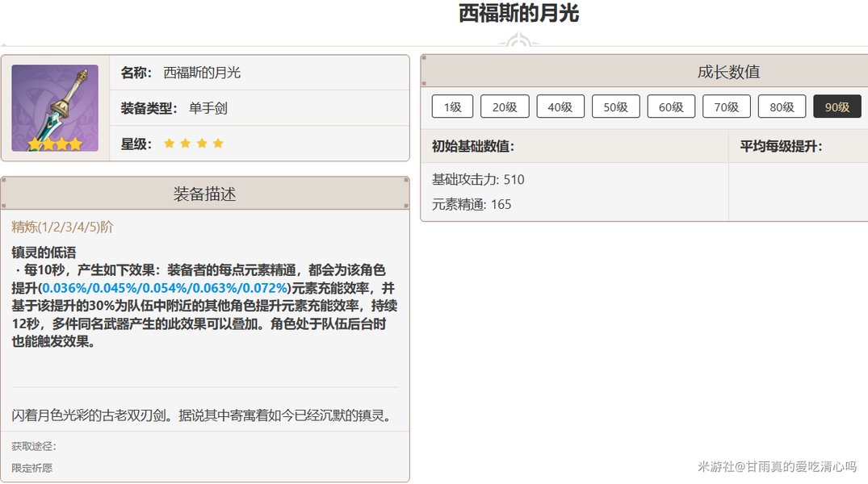Viewport: 868px width, 484px height.
Task: Choose the 60级 level button
Action: [671, 106]
